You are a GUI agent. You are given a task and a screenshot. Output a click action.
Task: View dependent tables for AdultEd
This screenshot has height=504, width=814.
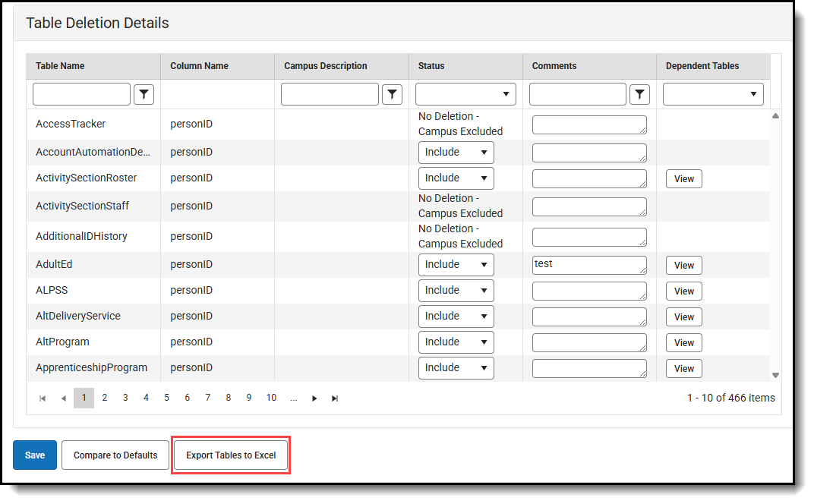coord(683,265)
